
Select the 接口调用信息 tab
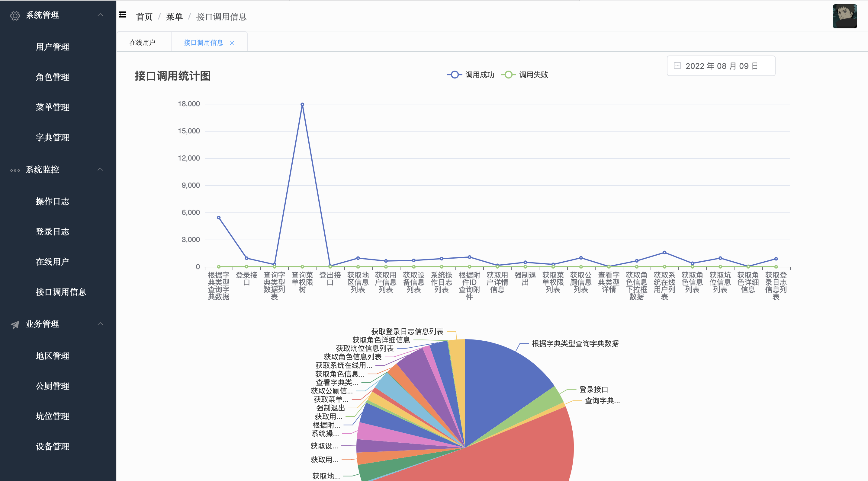click(x=203, y=43)
